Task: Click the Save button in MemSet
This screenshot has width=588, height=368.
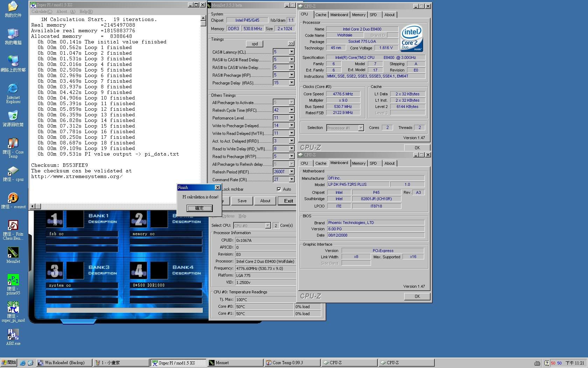Action: point(242,201)
